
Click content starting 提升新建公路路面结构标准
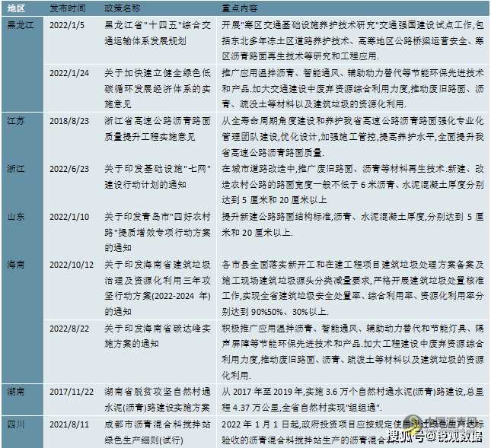click(352, 224)
